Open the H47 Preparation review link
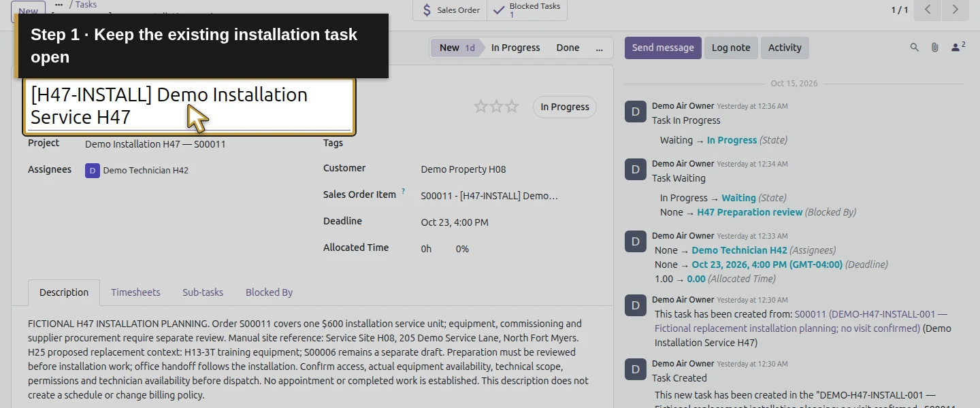The width and height of the screenshot is (980, 408). pos(749,212)
